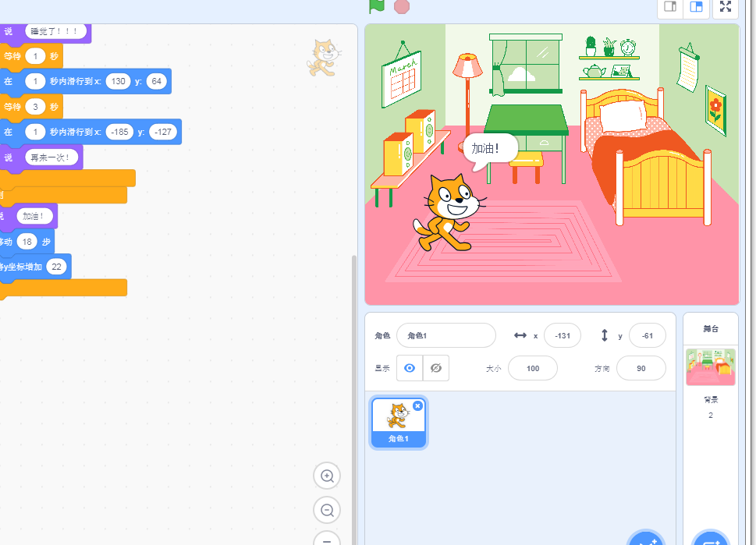Click the sprite x coordinate field -131

(563, 335)
